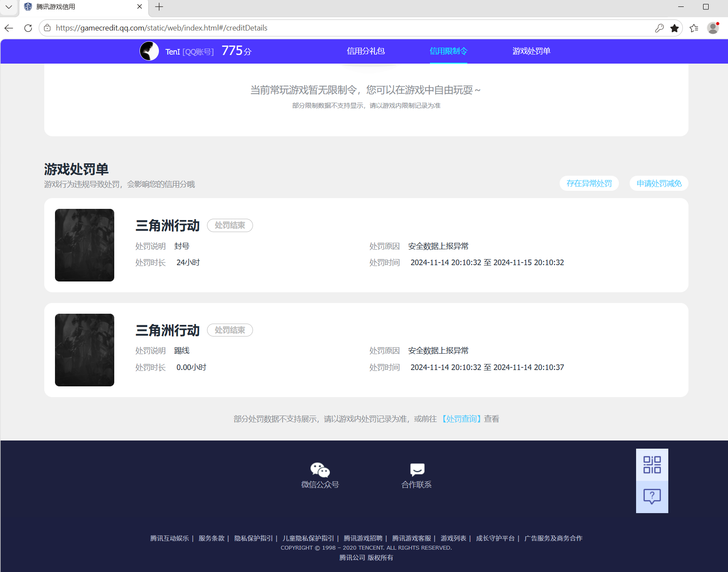Screen dimensions: 728x572
Task: Click the 2024-11-15 20:10:32 penalty time range
Action: point(487,263)
